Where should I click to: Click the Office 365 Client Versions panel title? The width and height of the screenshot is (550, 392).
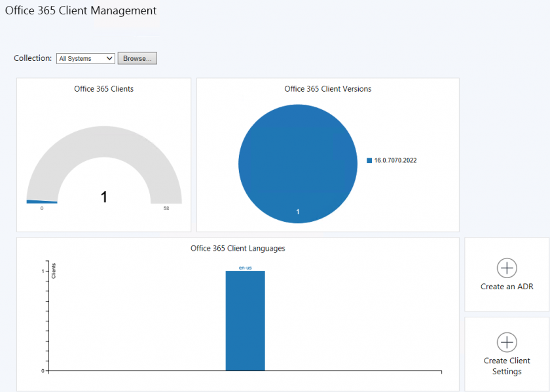(327, 88)
